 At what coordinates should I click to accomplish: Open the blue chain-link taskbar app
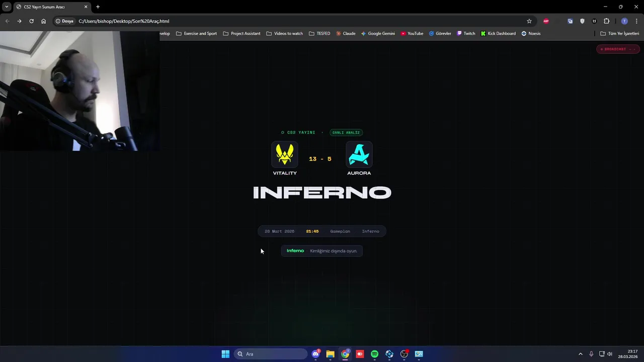click(389, 354)
